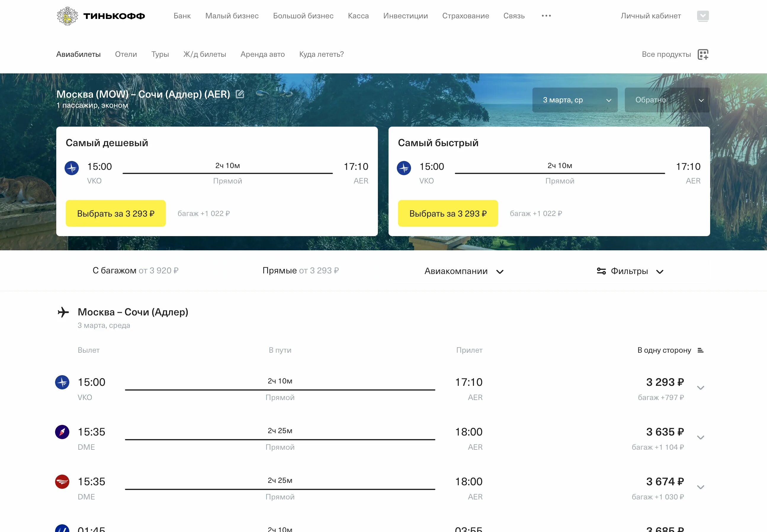Click the Самый быстрый card heading

(438, 143)
